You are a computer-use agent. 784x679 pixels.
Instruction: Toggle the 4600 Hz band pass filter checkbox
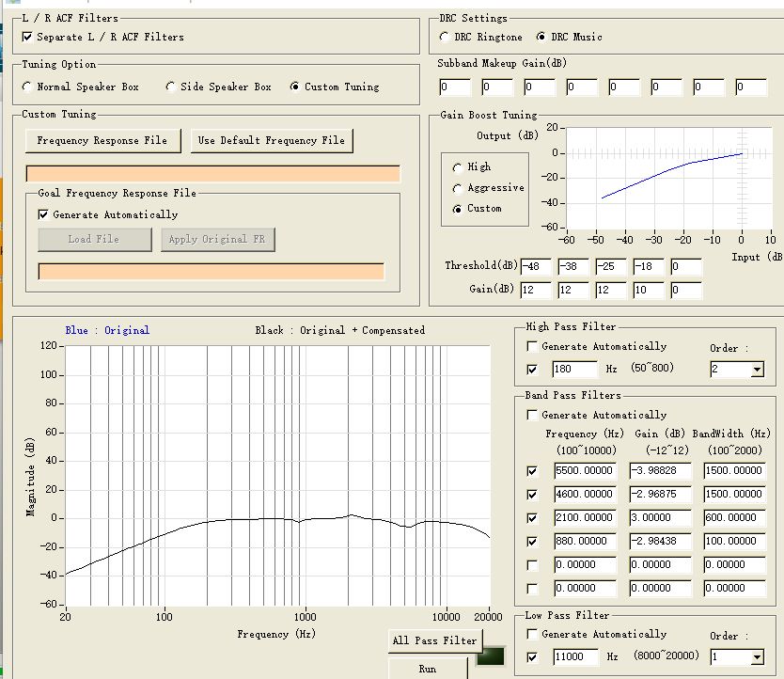tap(532, 495)
